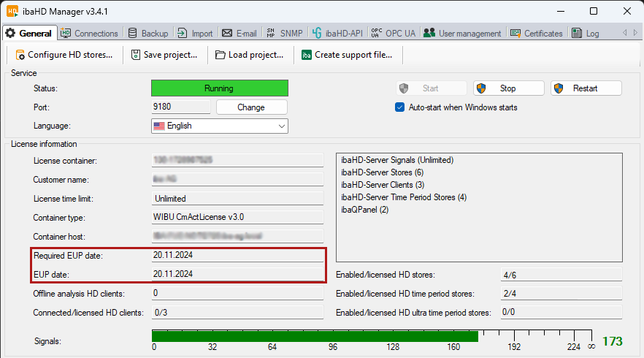The image size is (644, 358).
Task: Switch to the SNMP tab
Action: click(x=285, y=34)
